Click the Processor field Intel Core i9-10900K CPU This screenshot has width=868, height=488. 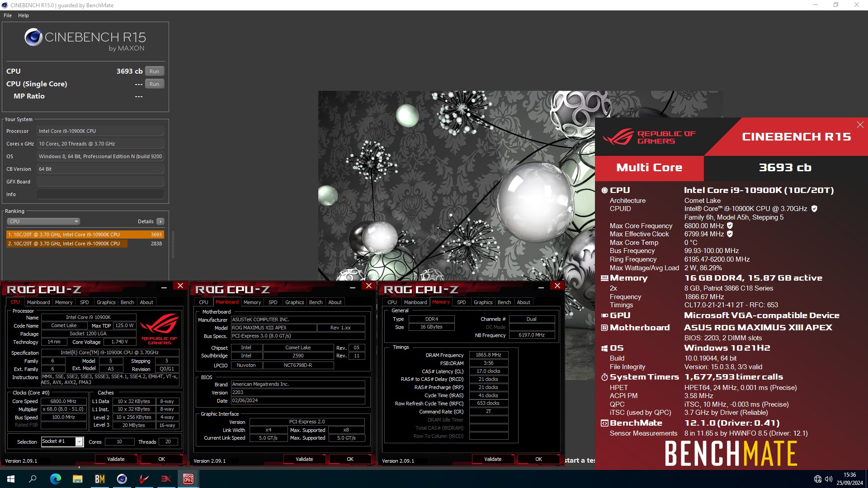pyautogui.click(x=100, y=131)
